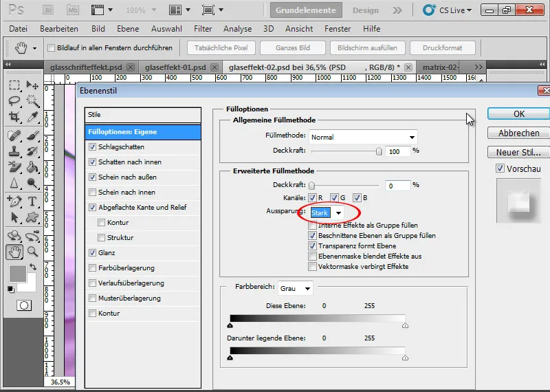
Task: Open the CS Live dropdown
Action: click(448, 10)
